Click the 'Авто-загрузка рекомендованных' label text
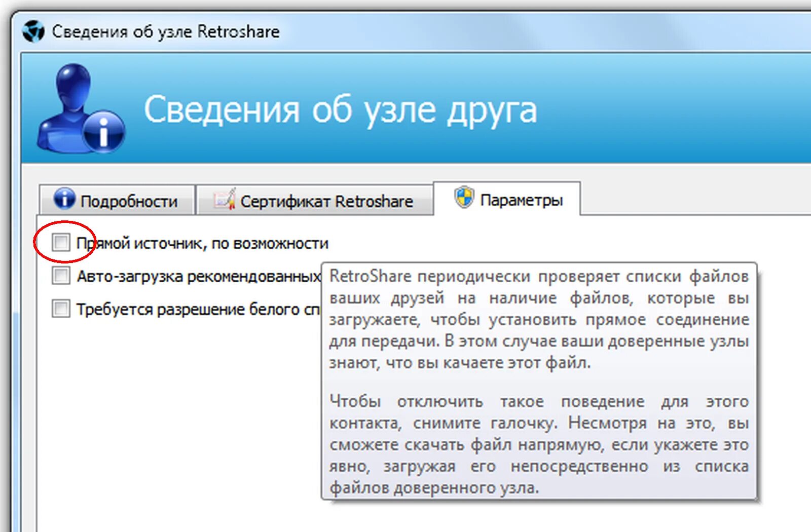The height and width of the screenshot is (532, 811). coord(199,276)
